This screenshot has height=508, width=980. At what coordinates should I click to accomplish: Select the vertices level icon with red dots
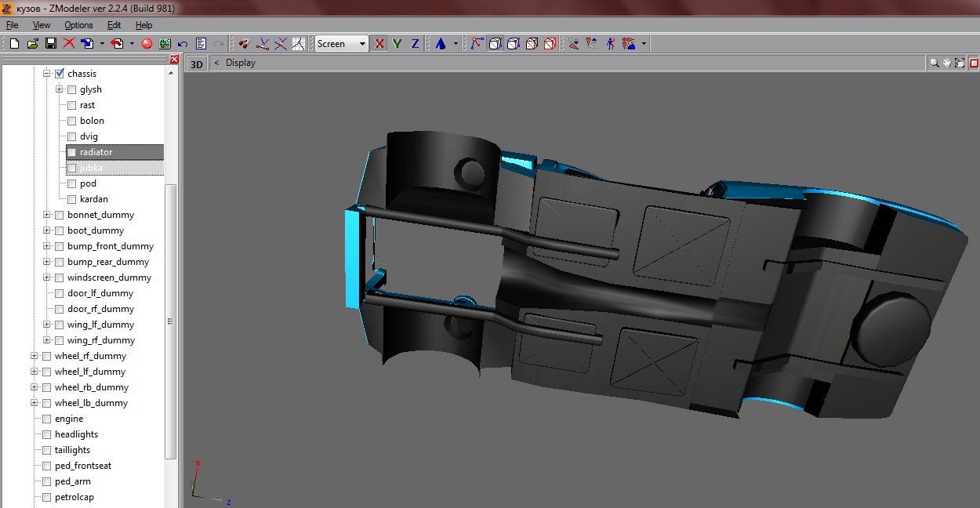245,44
